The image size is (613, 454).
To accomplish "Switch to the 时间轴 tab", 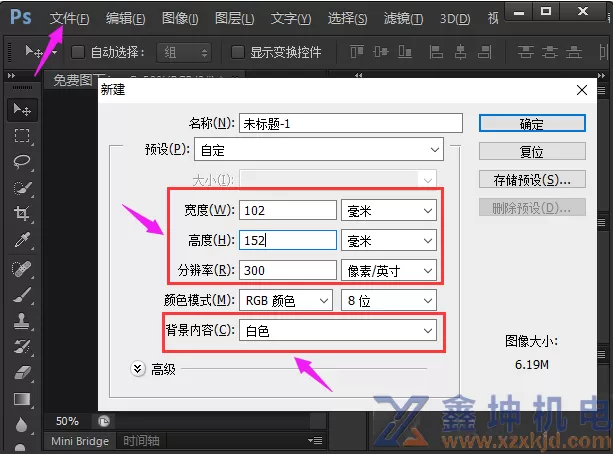I will (141, 441).
